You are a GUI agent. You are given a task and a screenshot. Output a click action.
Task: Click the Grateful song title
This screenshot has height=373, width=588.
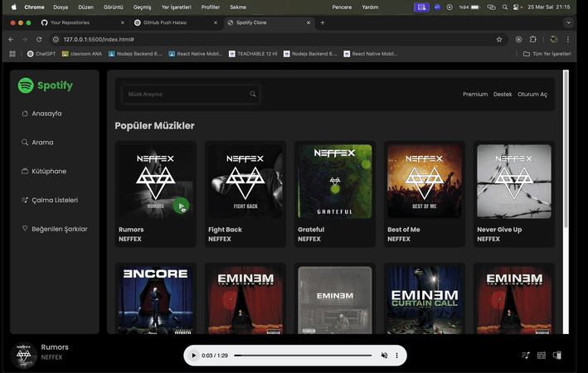pyautogui.click(x=311, y=230)
